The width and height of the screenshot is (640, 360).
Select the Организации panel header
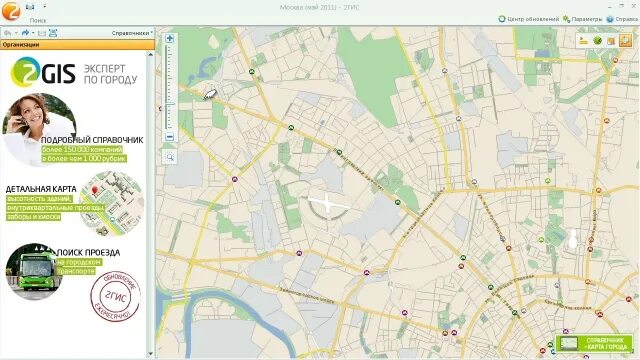click(78, 44)
